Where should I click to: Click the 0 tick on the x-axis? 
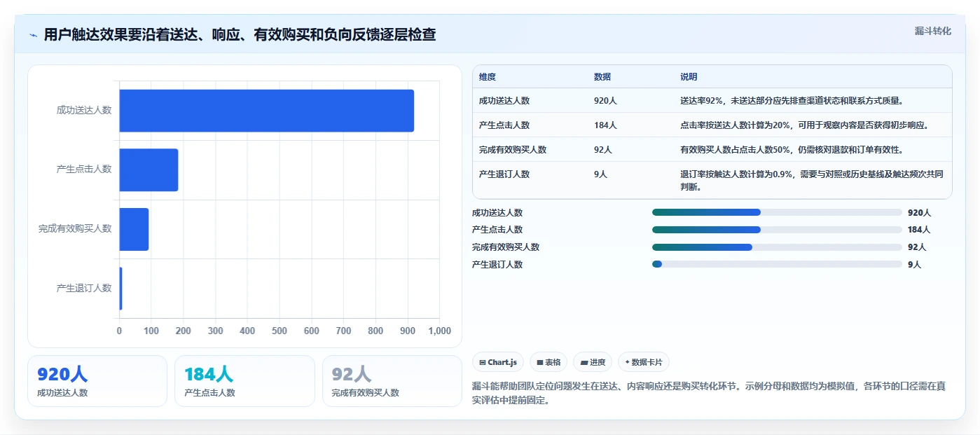pyautogui.click(x=119, y=331)
